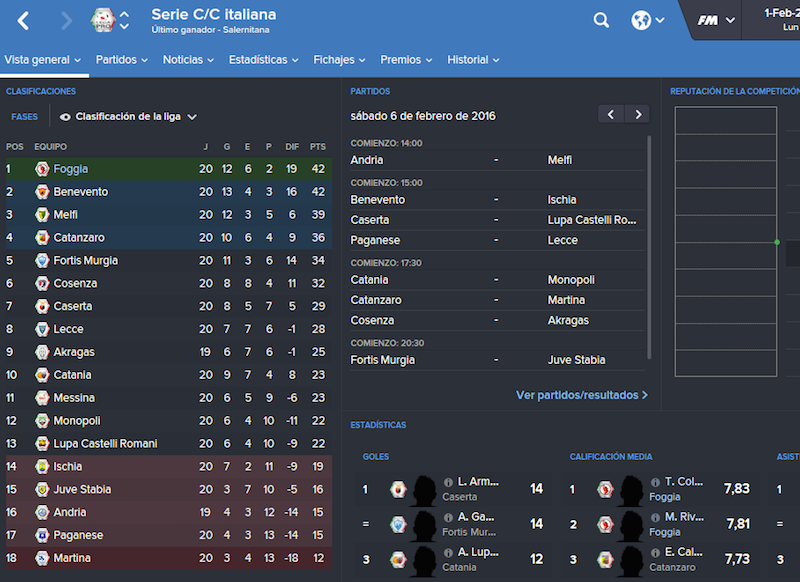Screen dimensions: 800x582
Task: Show the previous match day with the arrow
Action: (611, 114)
